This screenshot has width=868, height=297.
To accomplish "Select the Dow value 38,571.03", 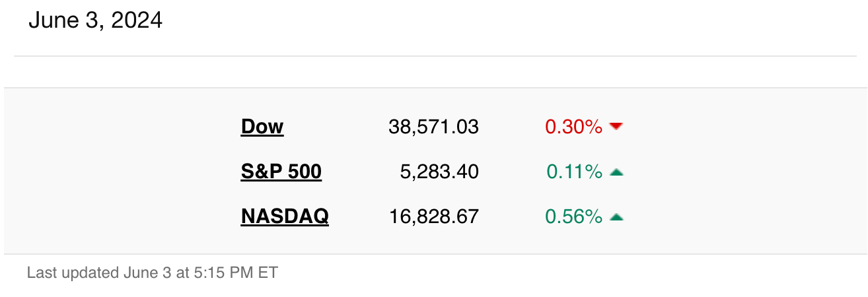I will 433,127.
